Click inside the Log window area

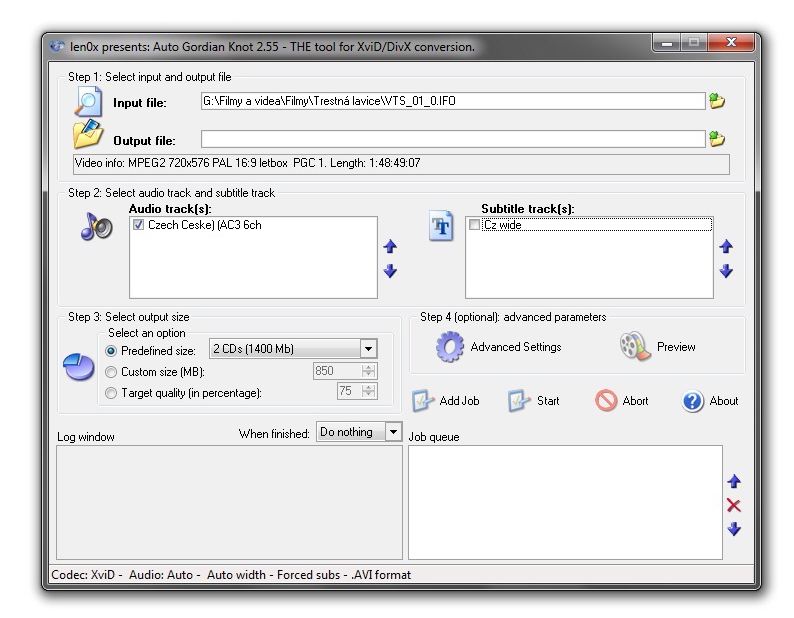(229, 502)
